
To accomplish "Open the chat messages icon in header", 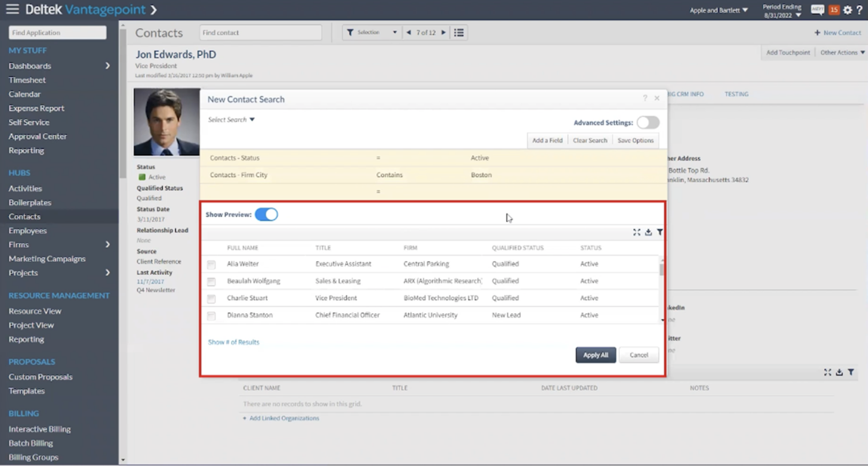I will pyautogui.click(x=817, y=10).
